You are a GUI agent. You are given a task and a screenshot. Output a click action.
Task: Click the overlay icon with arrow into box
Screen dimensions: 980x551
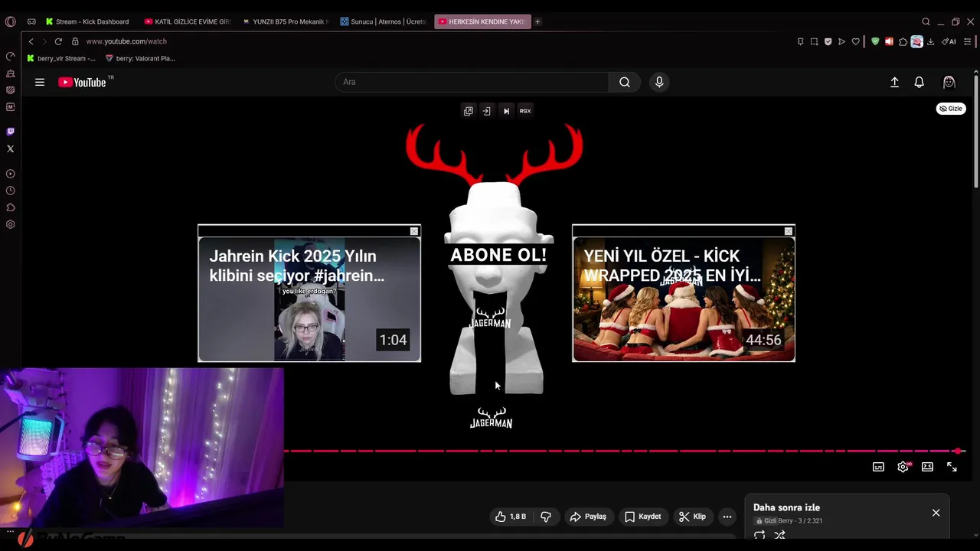pyautogui.click(x=486, y=111)
